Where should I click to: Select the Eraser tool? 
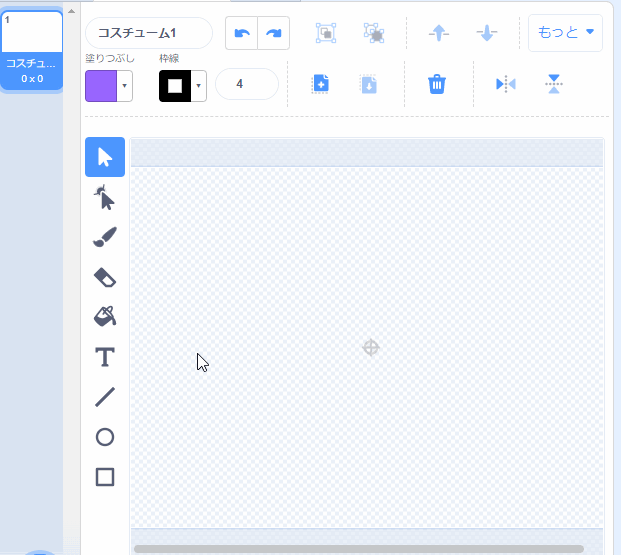pyautogui.click(x=105, y=277)
